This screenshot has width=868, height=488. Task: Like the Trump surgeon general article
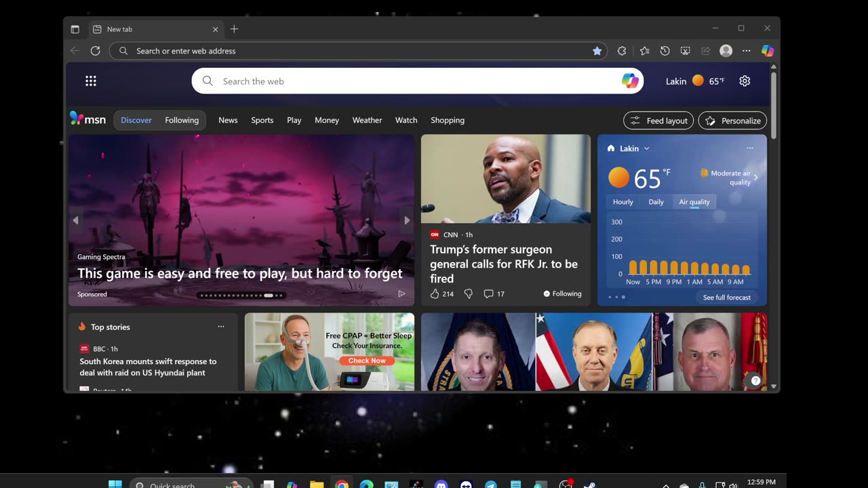(x=435, y=293)
